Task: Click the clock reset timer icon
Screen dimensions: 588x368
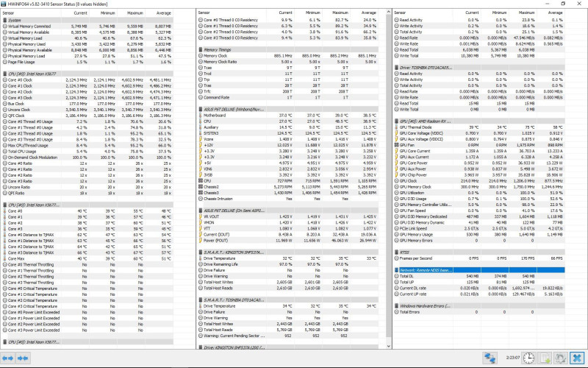Action: [x=528, y=358]
